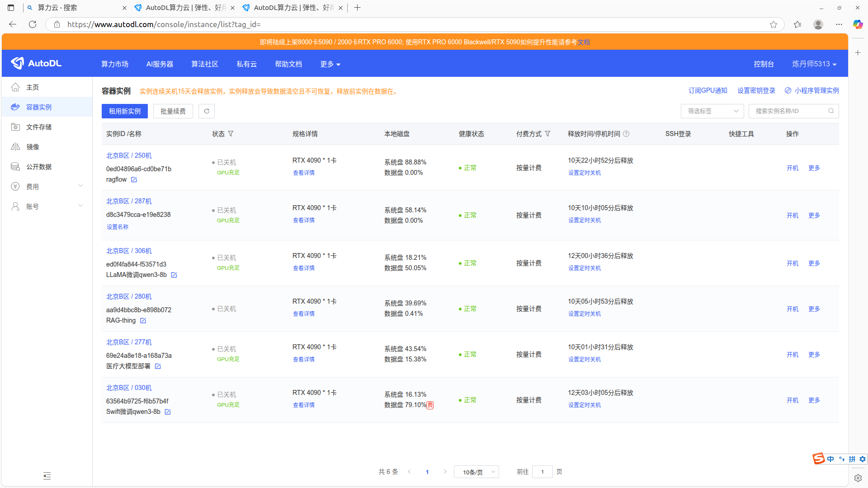Open 算力市场 in the top navigation
This screenshot has width=868, height=488.
point(115,64)
